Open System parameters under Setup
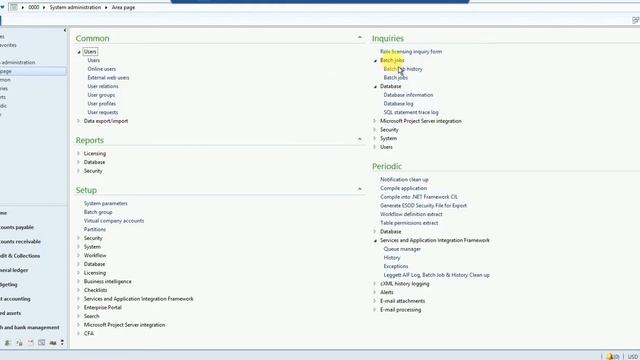This screenshot has width=640, height=360. (106, 203)
